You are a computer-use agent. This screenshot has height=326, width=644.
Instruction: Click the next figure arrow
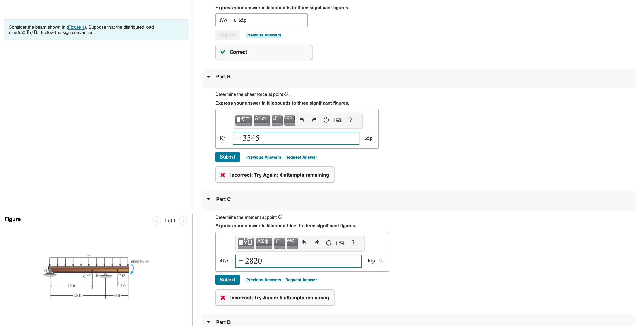pos(184,220)
